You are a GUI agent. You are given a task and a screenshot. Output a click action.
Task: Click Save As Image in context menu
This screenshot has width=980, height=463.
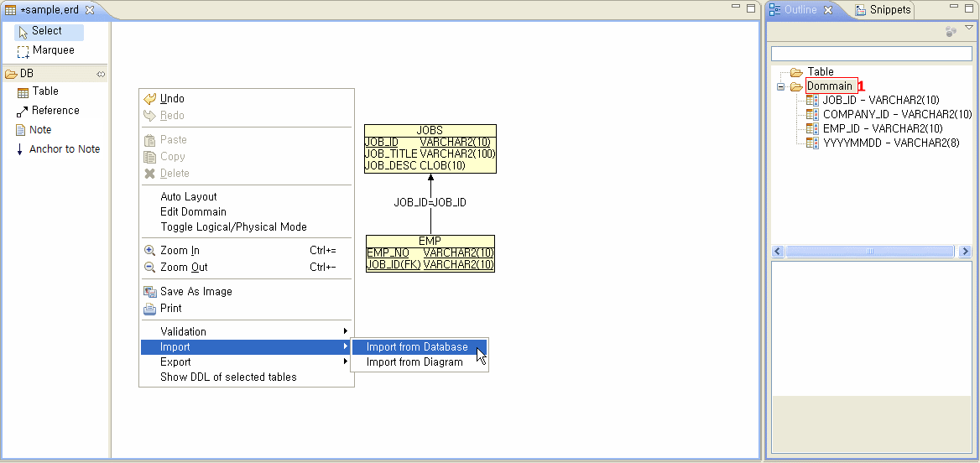pos(195,292)
